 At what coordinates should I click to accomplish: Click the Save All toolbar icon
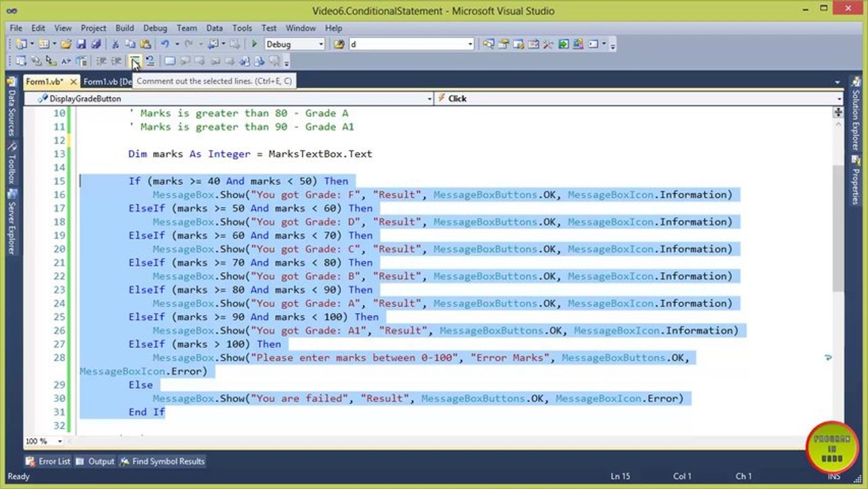pyautogui.click(x=96, y=44)
